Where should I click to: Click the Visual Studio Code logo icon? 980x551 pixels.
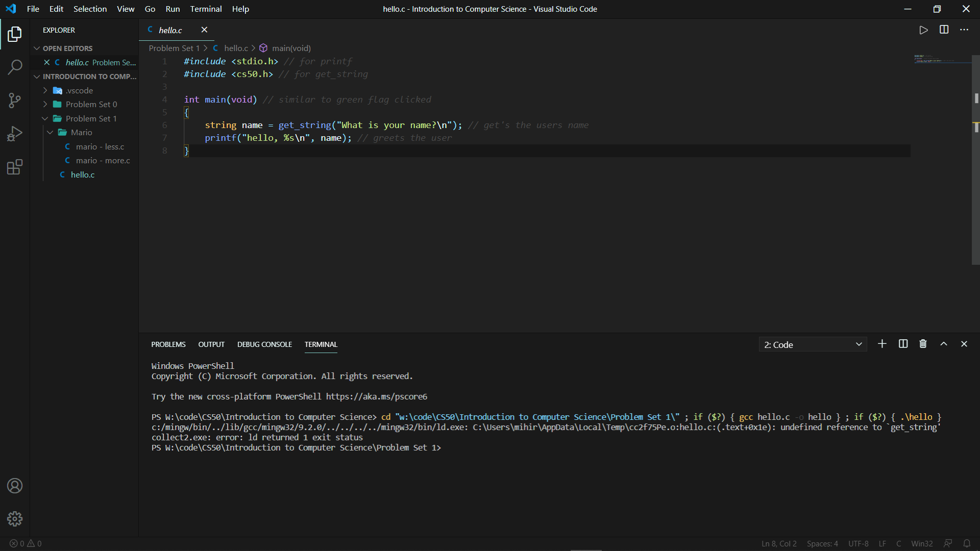click(x=11, y=9)
